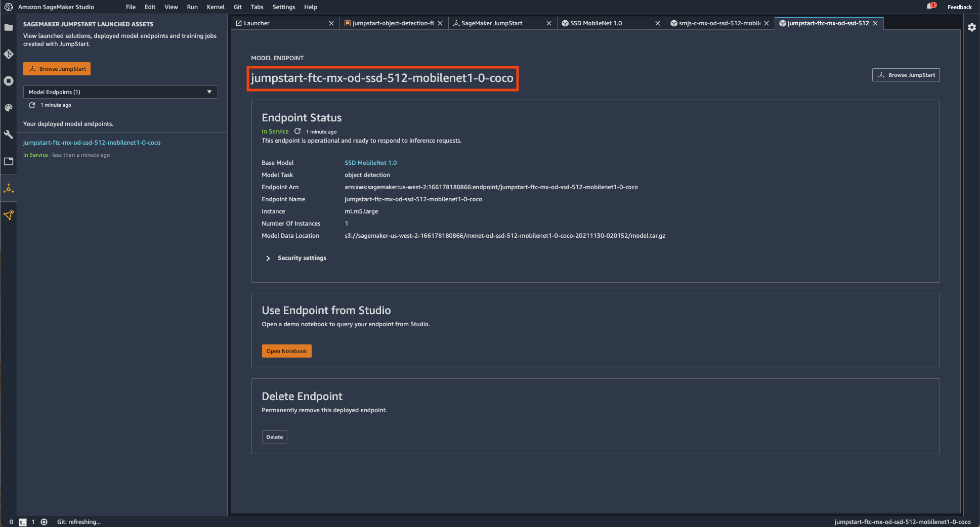Image resolution: width=980 pixels, height=527 pixels.
Task: Open the Run menu
Action: click(x=192, y=7)
